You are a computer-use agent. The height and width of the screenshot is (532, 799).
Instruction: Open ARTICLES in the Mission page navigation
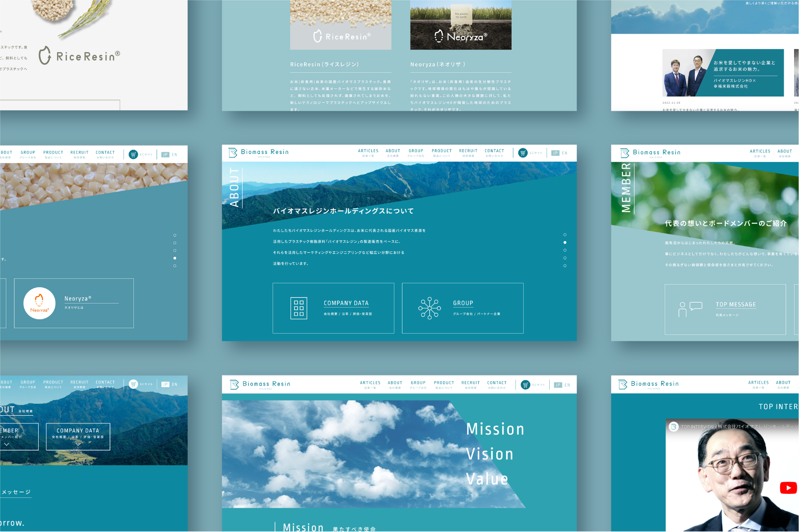(x=370, y=385)
